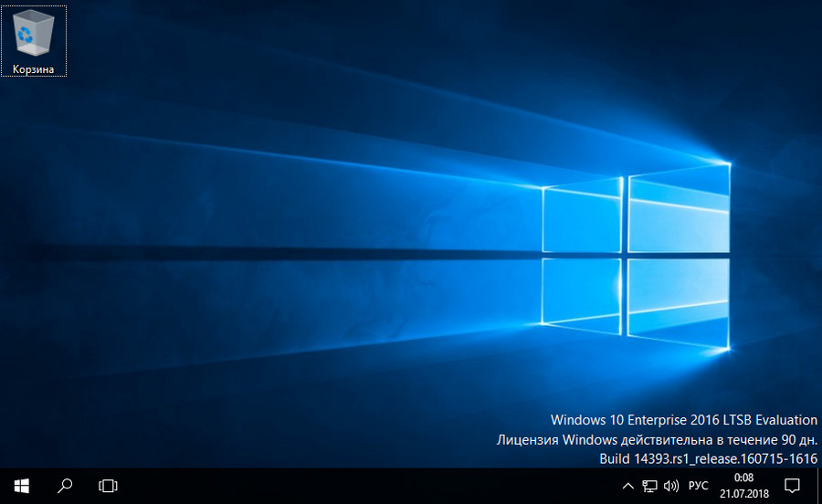The image size is (822, 504).
Task: Open the РУС input language switcher
Action: 699,485
